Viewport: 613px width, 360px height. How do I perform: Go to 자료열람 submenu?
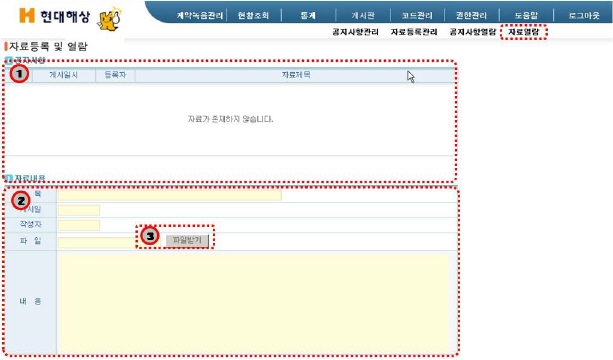523,32
